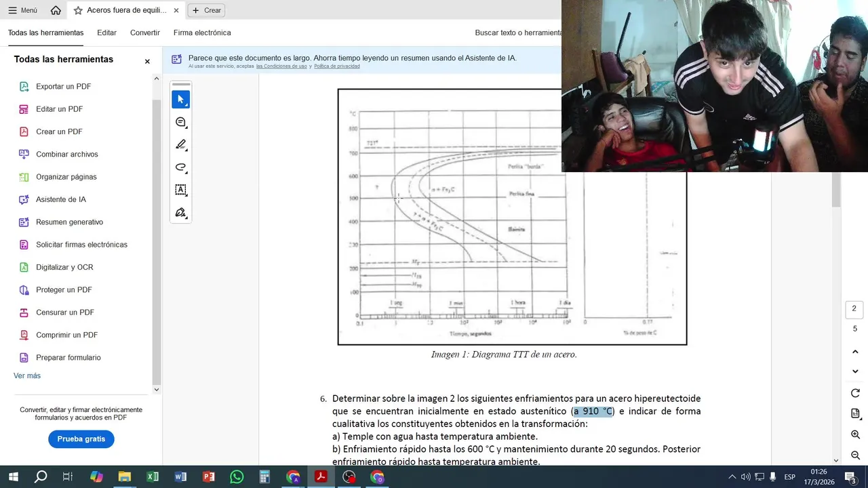Open the Menú hamburger menu
This screenshot has height=488, width=868.
click(x=22, y=10)
